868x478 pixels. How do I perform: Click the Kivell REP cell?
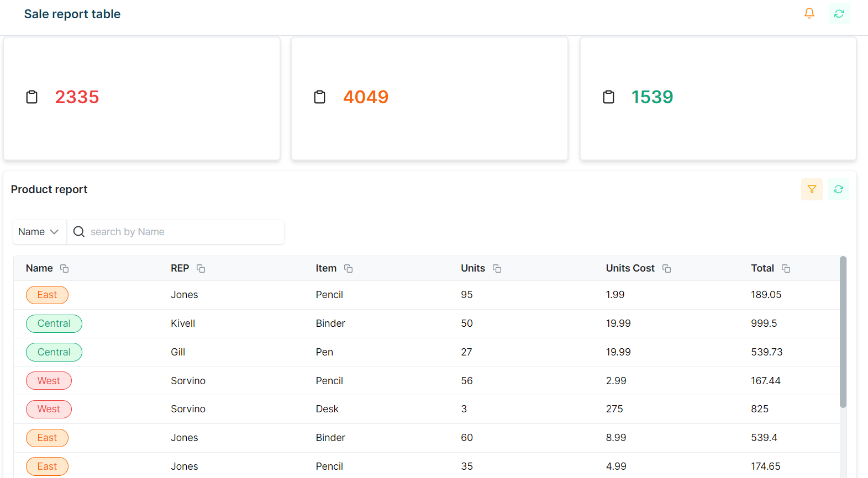click(183, 323)
